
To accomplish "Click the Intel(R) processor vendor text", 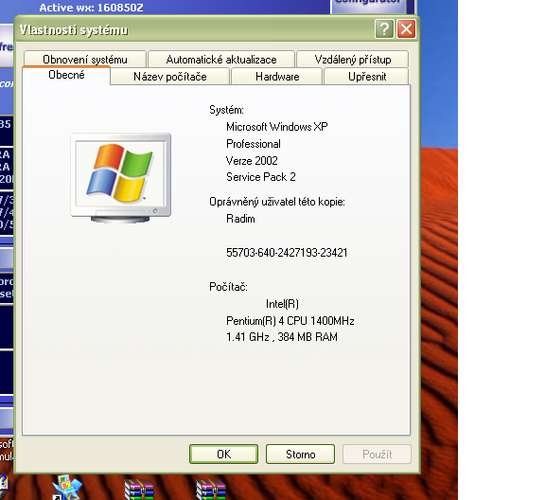I will pyautogui.click(x=282, y=304).
